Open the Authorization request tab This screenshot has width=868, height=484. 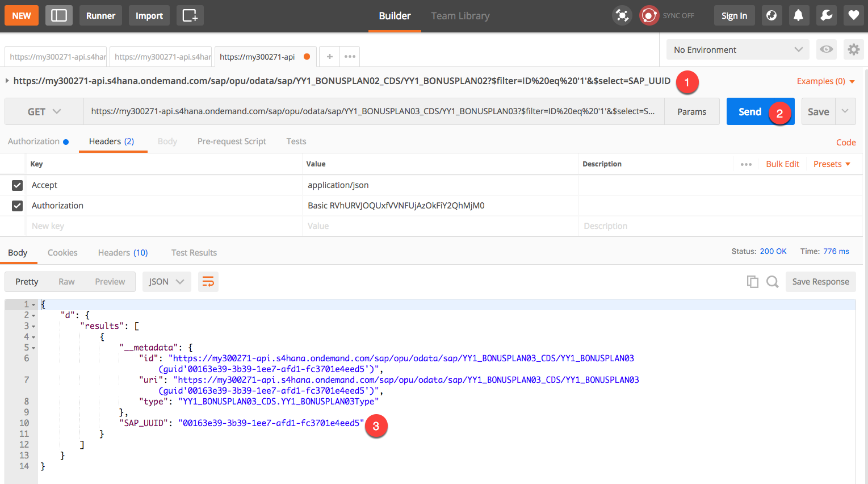coord(38,141)
